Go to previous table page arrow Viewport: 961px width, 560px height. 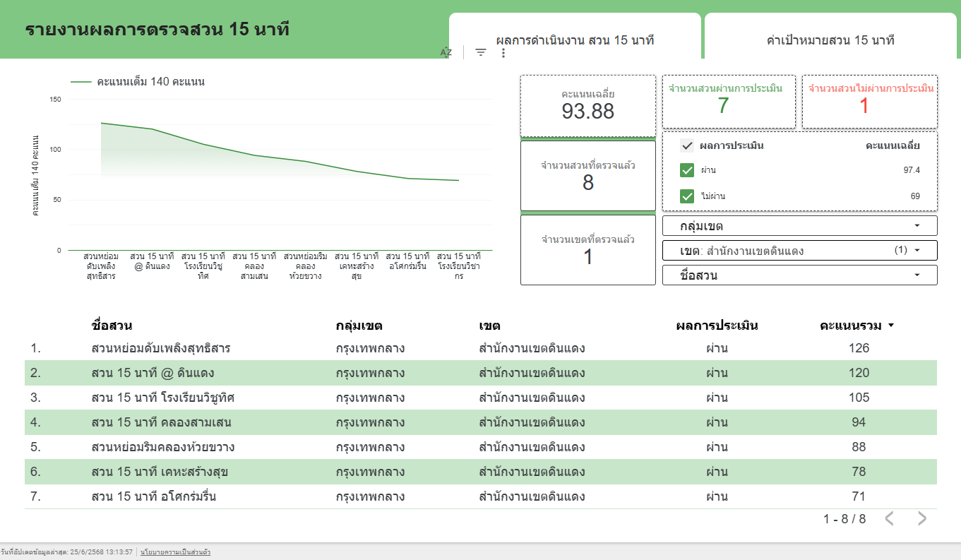(x=890, y=519)
